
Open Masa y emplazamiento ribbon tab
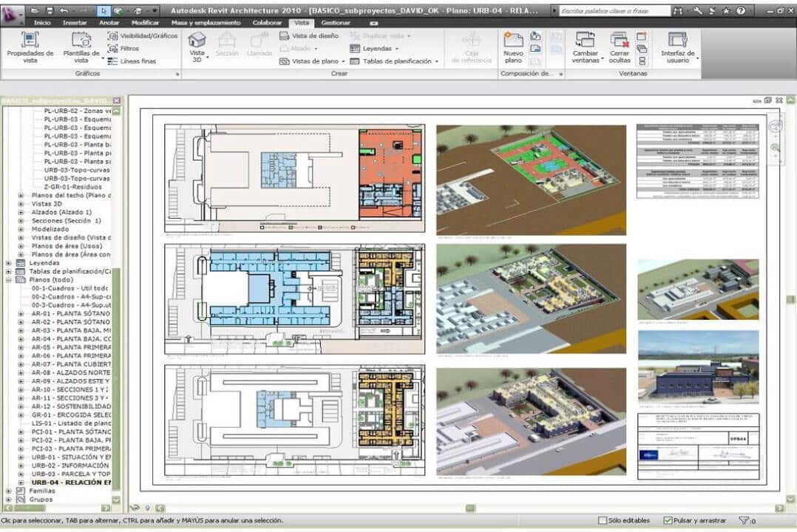206,23
